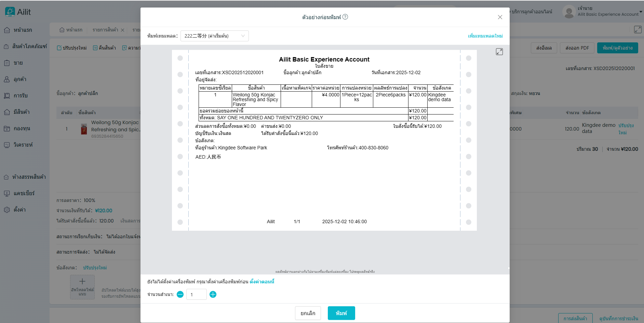Close the print preview dialog

pos(500,17)
